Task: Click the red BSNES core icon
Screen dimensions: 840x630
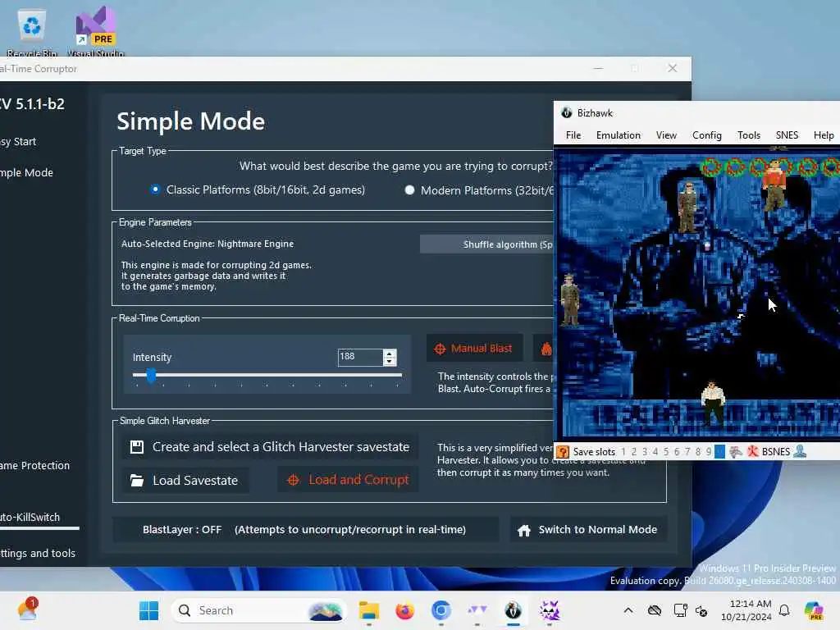Action: (752, 452)
